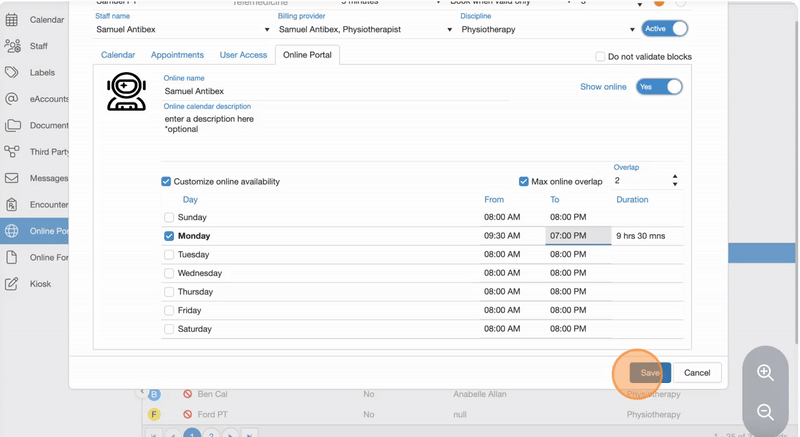
Task: Click the Cancel button
Action: [x=697, y=373]
